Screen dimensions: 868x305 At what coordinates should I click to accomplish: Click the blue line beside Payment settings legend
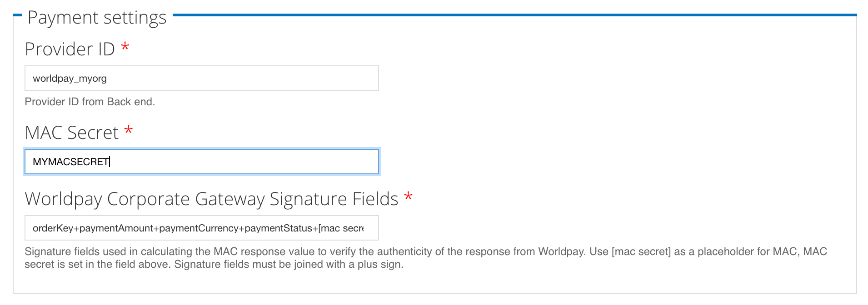point(515,15)
